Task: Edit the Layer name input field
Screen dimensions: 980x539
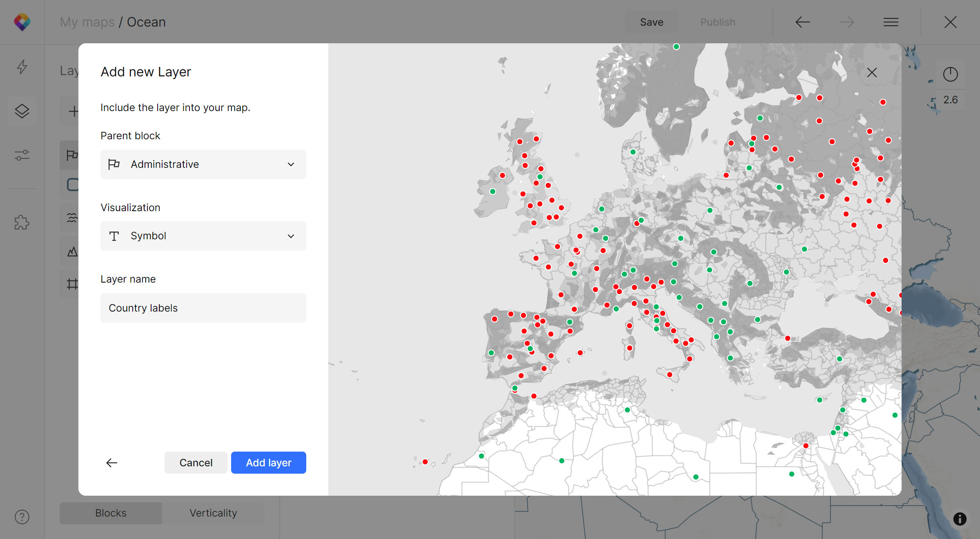Action: (x=203, y=307)
